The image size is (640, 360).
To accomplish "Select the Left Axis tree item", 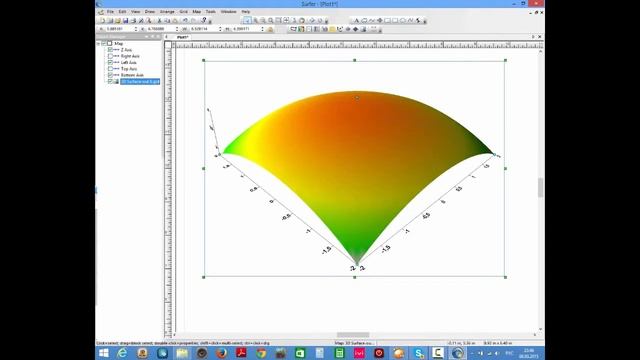I will tap(129, 62).
